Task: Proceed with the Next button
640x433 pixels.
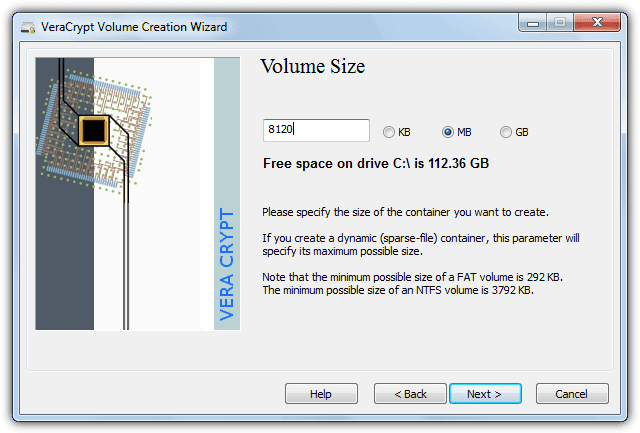Action: [485, 393]
